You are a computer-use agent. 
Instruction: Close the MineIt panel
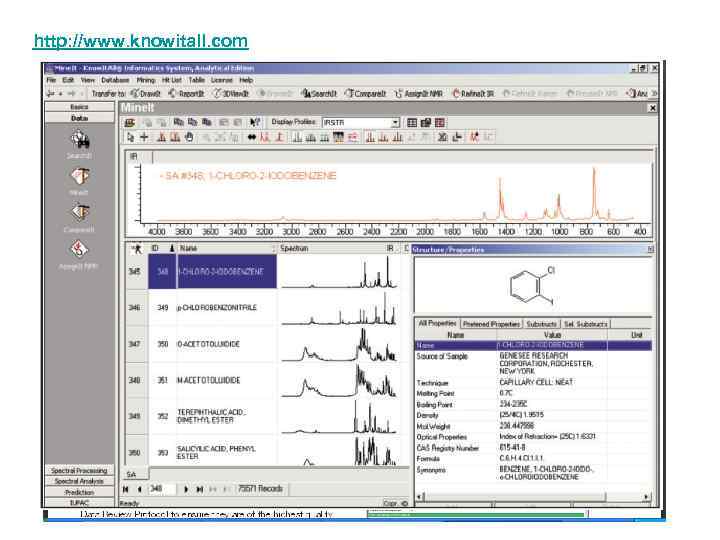tap(652, 108)
